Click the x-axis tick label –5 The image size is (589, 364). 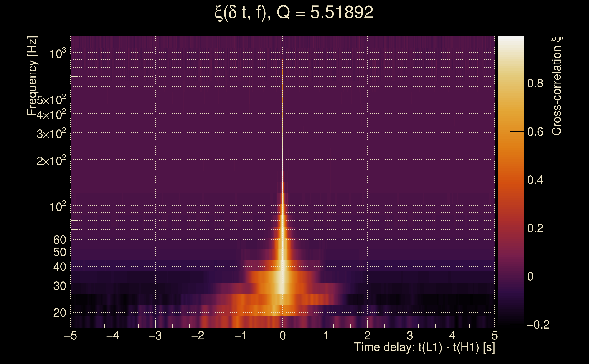[x=70, y=336]
